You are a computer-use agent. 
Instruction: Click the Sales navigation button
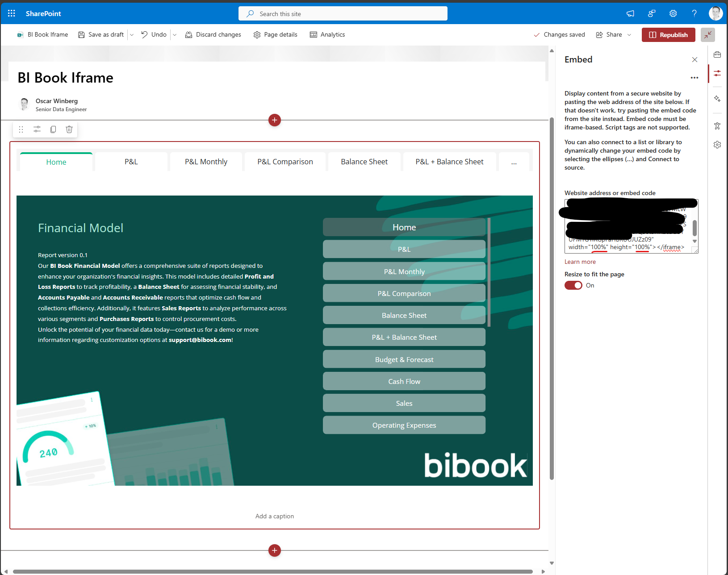[404, 403]
